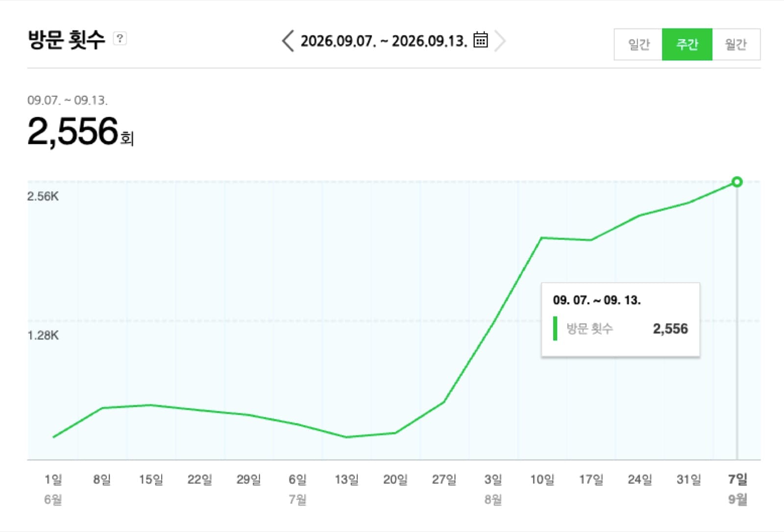This screenshot has width=784, height=532.
Task: Switch to the 일간 daily view tab
Action: click(x=638, y=45)
